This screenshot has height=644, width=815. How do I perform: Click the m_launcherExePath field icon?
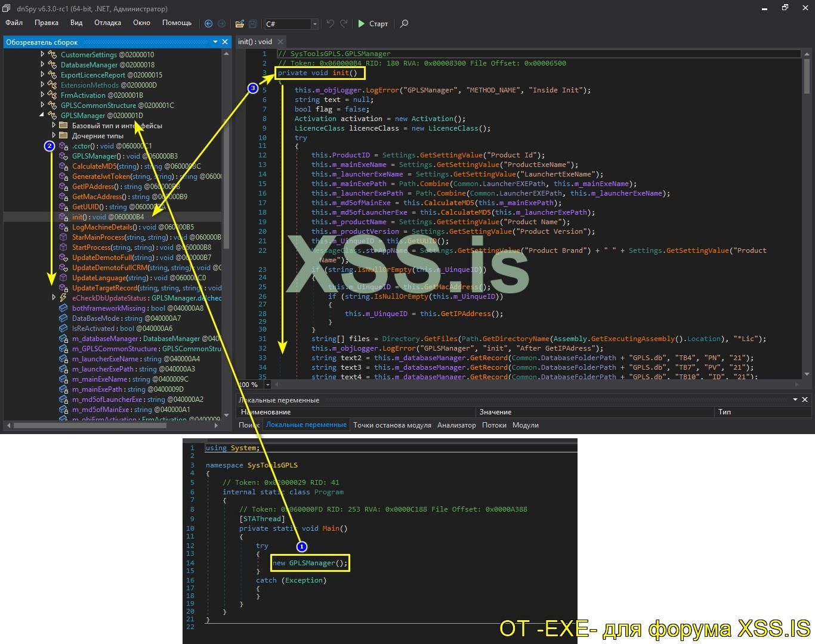point(64,369)
